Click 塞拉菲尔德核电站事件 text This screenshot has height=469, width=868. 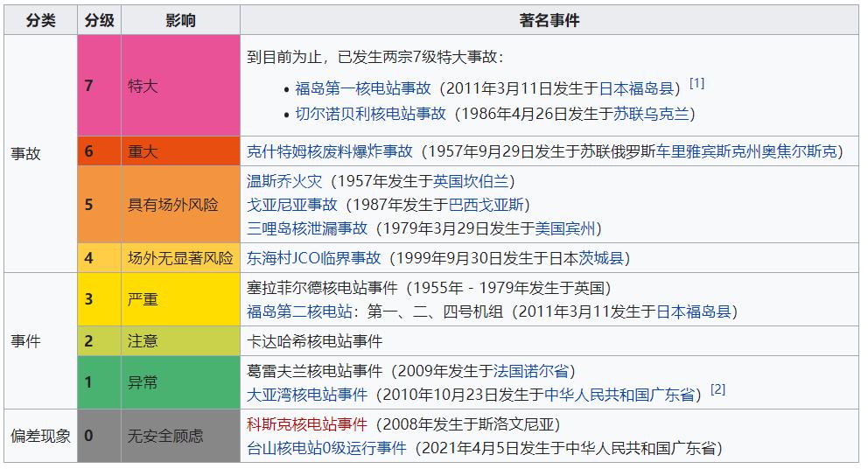point(322,288)
